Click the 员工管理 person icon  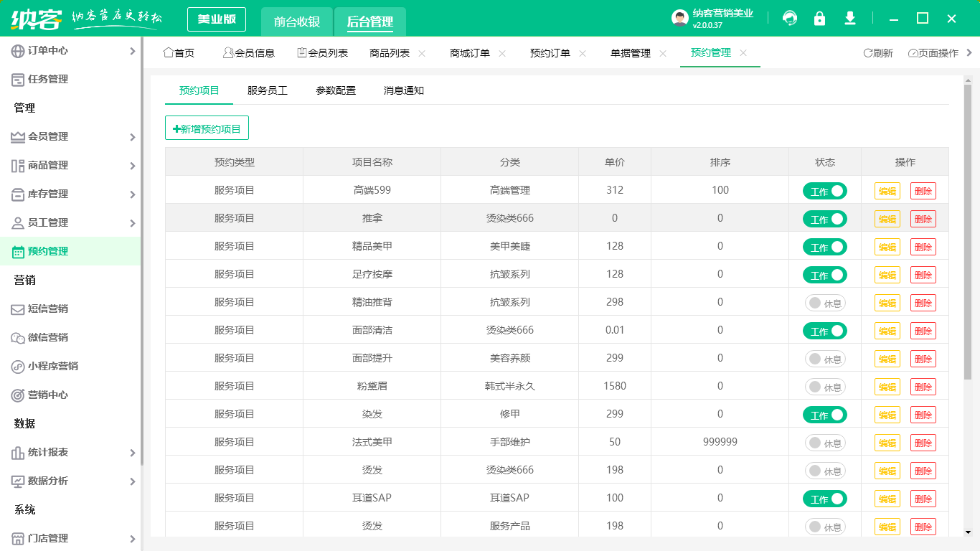[18, 223]
